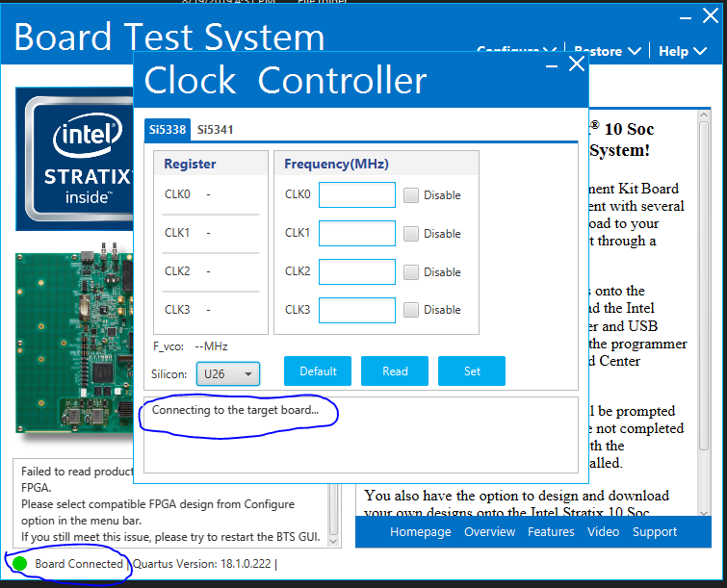Tick the Disable checkbox for CLK2
Screen dimensions: 727x588
tap(411, 272)
